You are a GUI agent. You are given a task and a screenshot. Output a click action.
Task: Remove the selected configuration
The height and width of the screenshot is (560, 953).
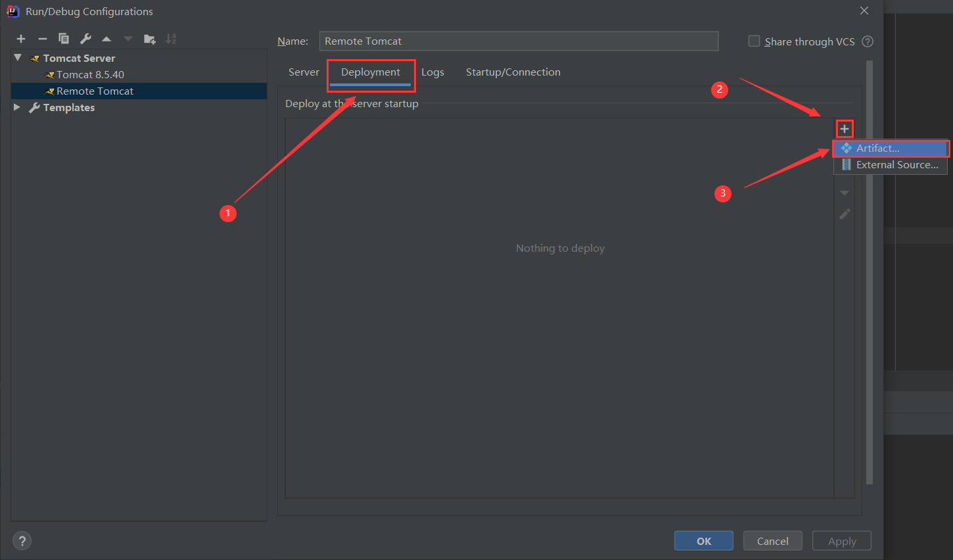(x=42, y=39)
